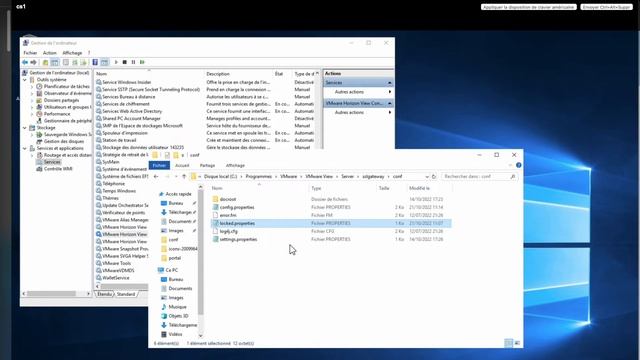Navigate to Programmes in breadcrumb path
This screenshot has width=640, height=360.
click(258, 176)
